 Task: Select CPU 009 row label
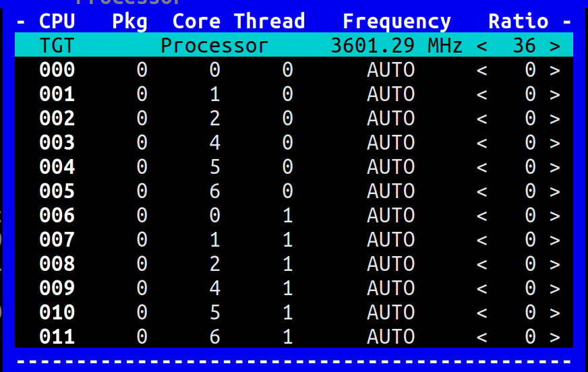click(57, 288)
